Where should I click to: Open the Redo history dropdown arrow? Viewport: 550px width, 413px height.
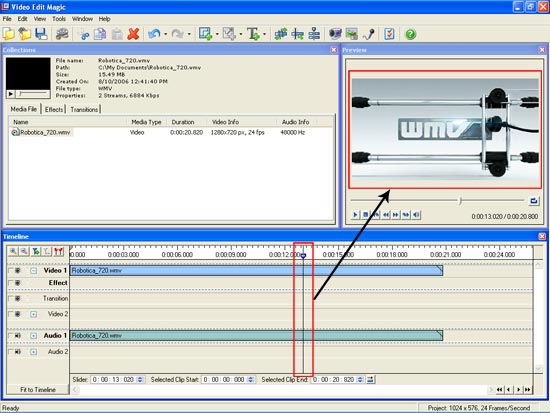coord(189,34)
